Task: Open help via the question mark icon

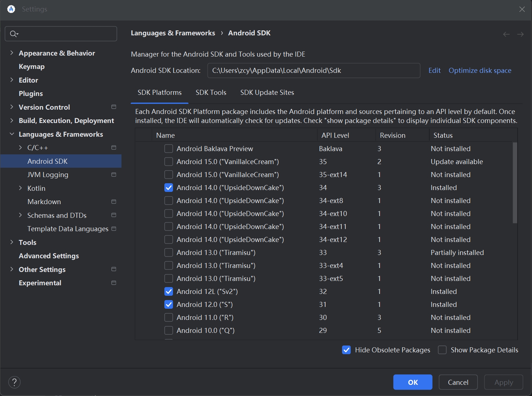Action: coord(14,382)
